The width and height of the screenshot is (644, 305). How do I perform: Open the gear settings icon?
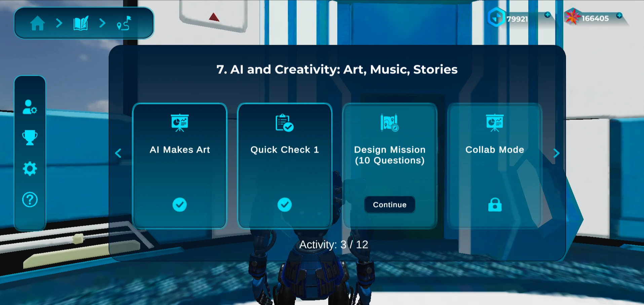click(x=30, y=169)
